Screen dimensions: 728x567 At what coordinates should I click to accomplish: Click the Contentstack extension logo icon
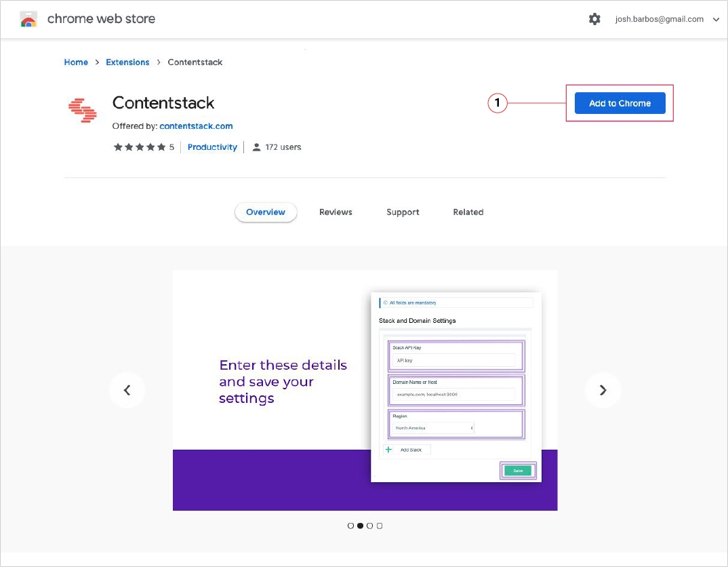click(83, 110)
